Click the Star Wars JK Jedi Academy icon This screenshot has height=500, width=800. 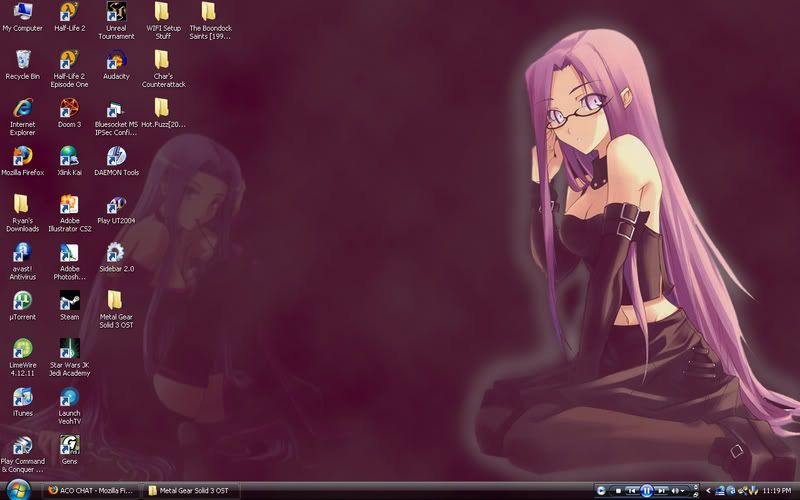[x=69, y=348]
